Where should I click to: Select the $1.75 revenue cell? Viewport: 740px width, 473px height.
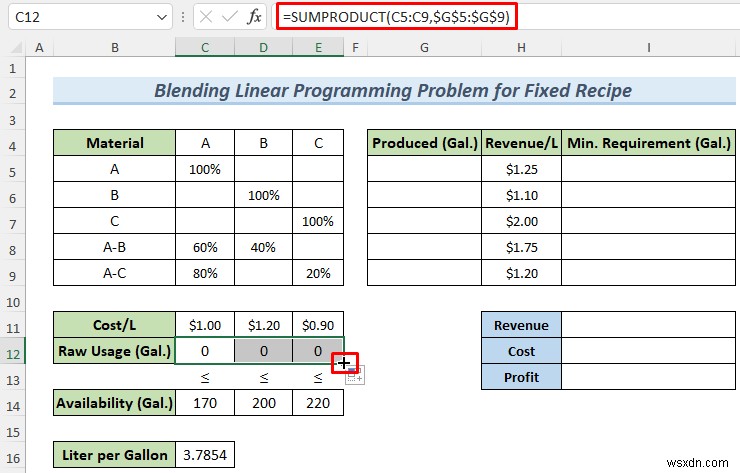[521, 247]
